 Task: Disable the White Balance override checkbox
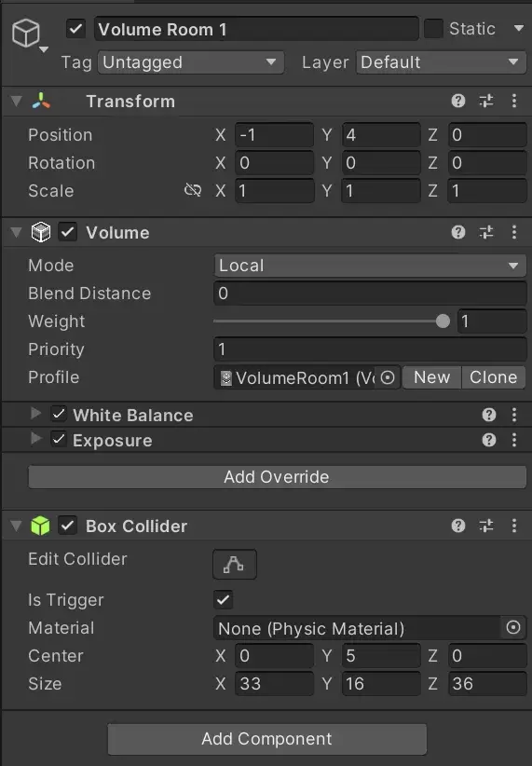pyautogui.click(x=59, y=415)
